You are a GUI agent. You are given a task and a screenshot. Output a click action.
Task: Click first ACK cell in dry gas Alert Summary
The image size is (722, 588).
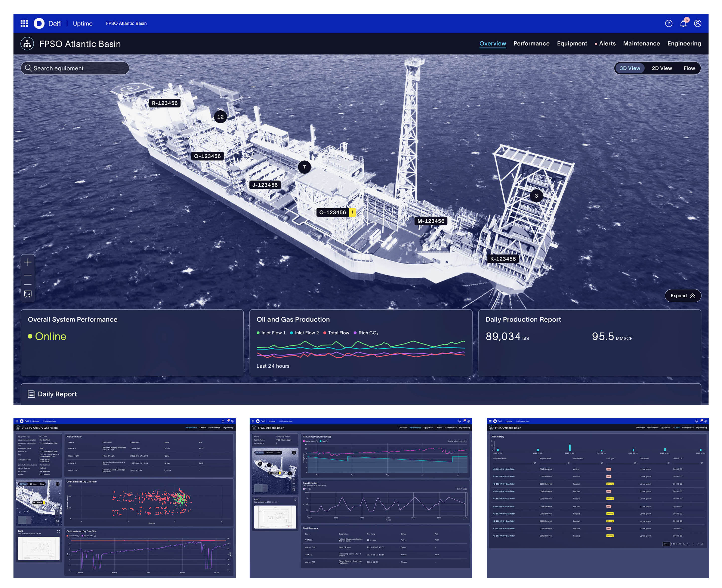coord(201,448)
